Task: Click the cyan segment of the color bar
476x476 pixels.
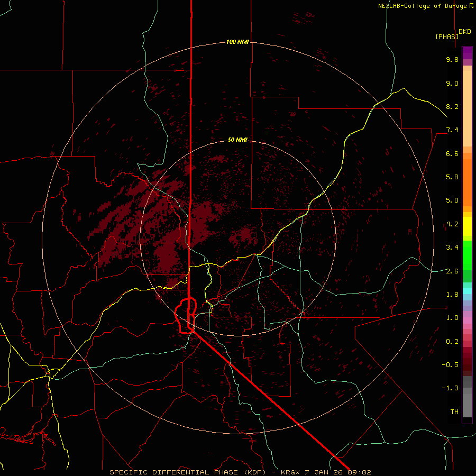Action: click(467, 290)
